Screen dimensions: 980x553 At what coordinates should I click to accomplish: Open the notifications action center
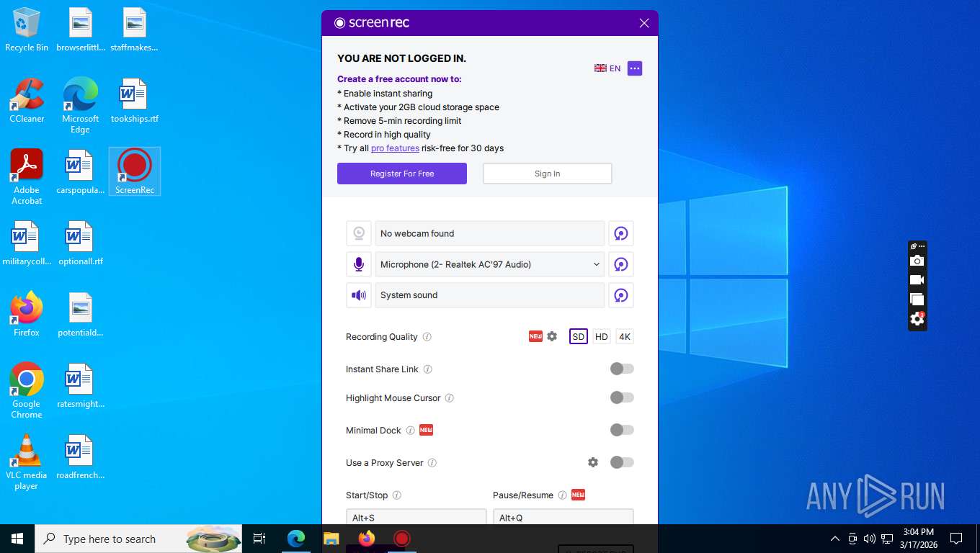956,539
